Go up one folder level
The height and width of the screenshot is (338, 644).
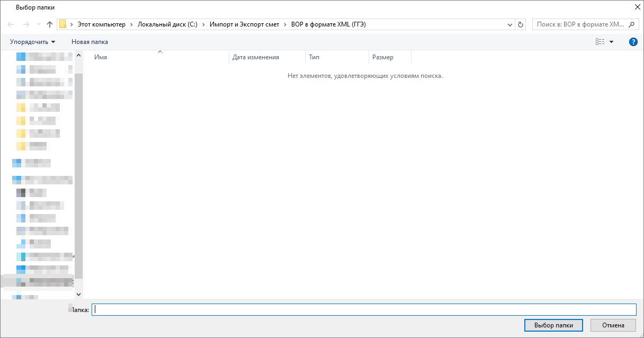pos(50,24)
